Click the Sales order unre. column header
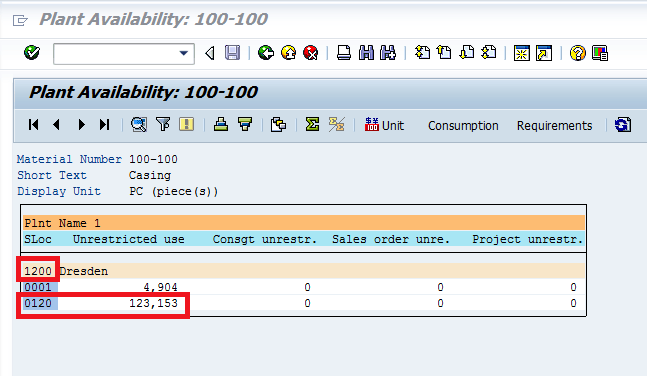 (391, 239)
